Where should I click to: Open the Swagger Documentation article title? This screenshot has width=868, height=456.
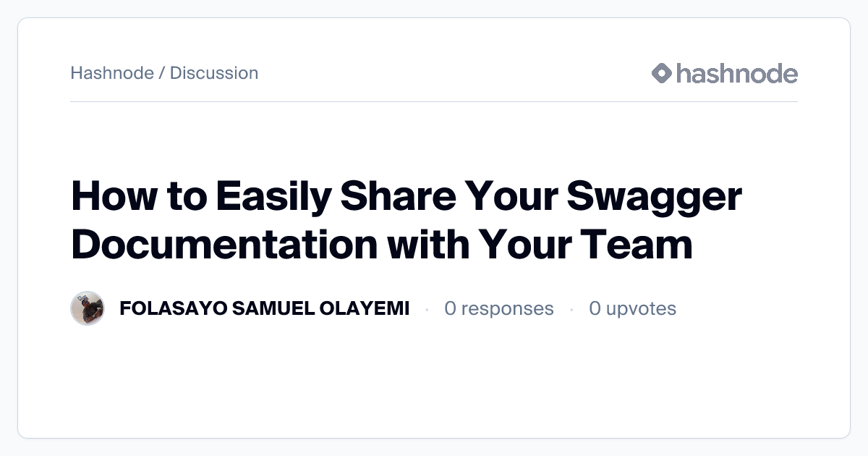tap(407, 221)
